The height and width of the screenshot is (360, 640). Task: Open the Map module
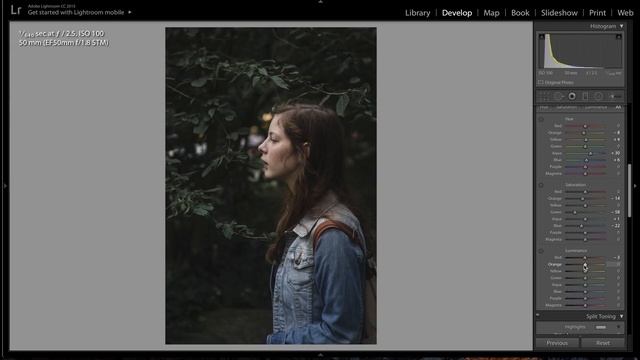[x=491, y=13]
